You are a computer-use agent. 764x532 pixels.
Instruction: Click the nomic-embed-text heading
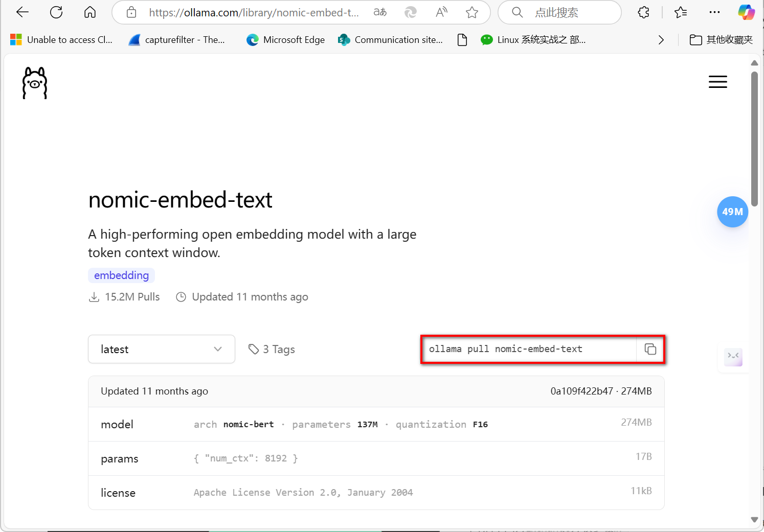[180, 200]
